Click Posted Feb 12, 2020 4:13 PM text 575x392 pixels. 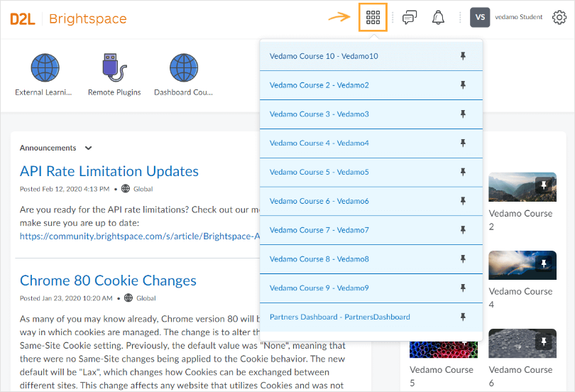(65, 189)
